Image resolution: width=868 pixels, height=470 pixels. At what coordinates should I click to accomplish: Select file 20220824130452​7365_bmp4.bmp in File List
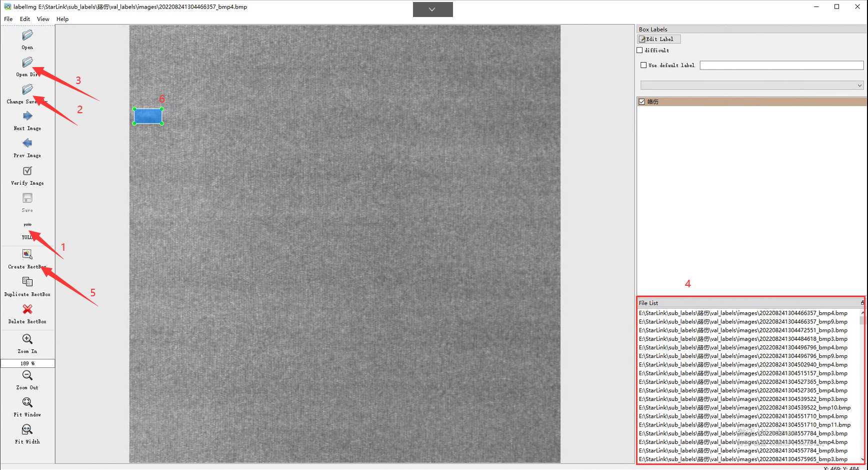743,390
